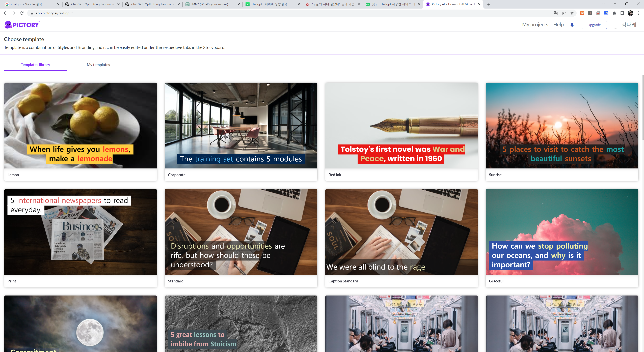The height and width of the screenshot is (352, 644).
Task: Reload the page
Action: point(22,13)
